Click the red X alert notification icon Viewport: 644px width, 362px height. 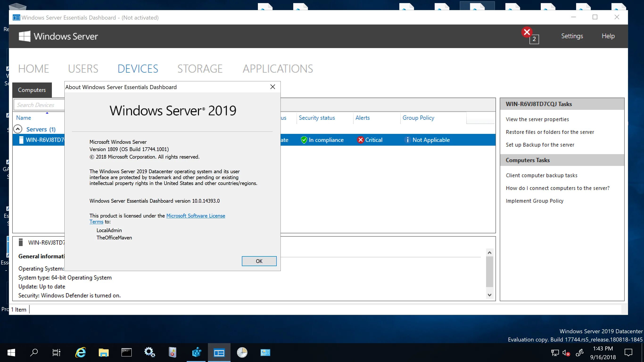pos(527,32)
